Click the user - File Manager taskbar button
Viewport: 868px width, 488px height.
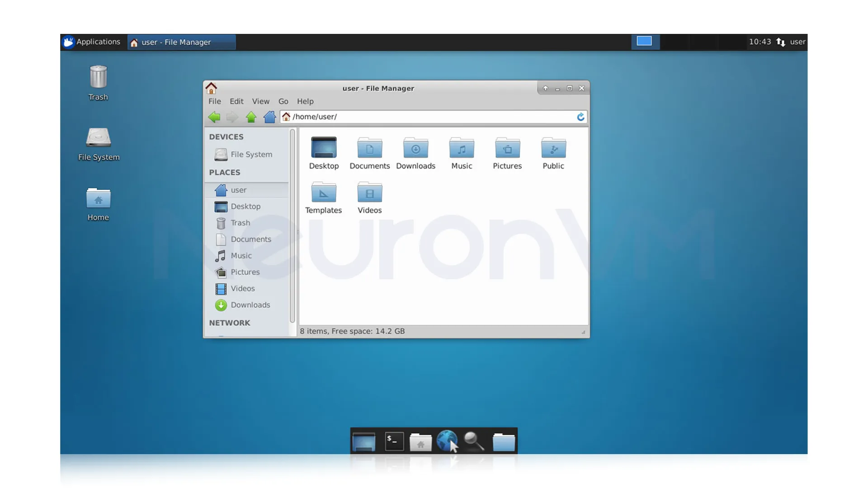[x=181, y=42]
